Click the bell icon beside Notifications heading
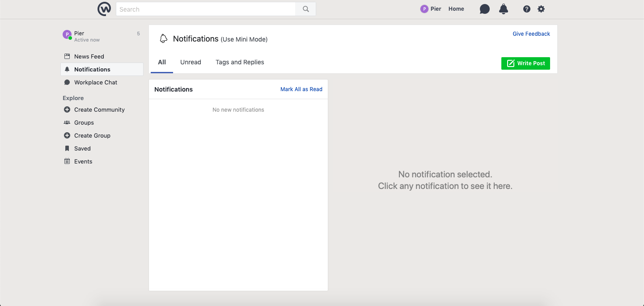Image resolution: width=644 pixels, height=306 pixels. 164,39
